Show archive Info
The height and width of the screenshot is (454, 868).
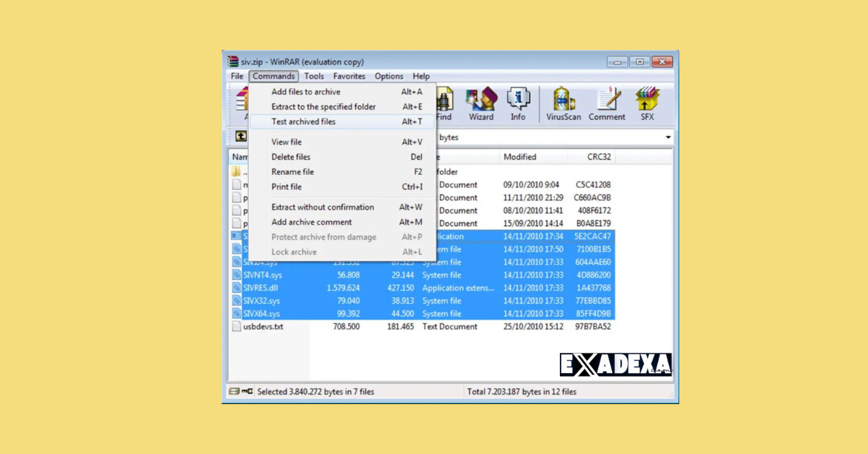pos(518,101)
